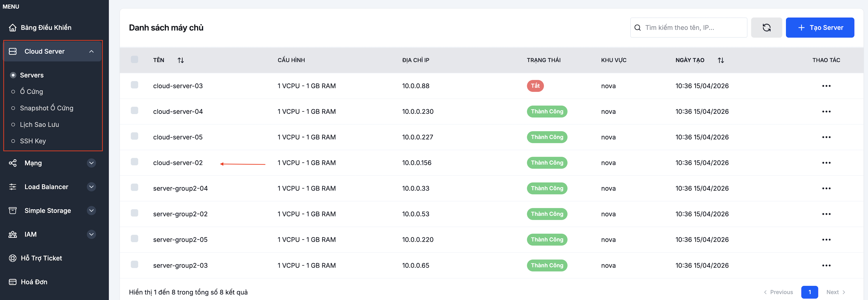Select checkbox for server-group2-05
This screenshot has width=868, height=300.
(x=134, y=238)
